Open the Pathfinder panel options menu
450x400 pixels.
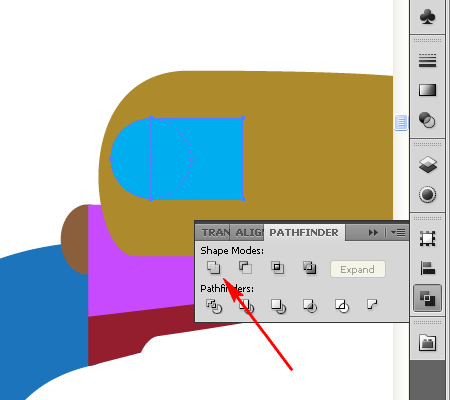tap(398, 232)
